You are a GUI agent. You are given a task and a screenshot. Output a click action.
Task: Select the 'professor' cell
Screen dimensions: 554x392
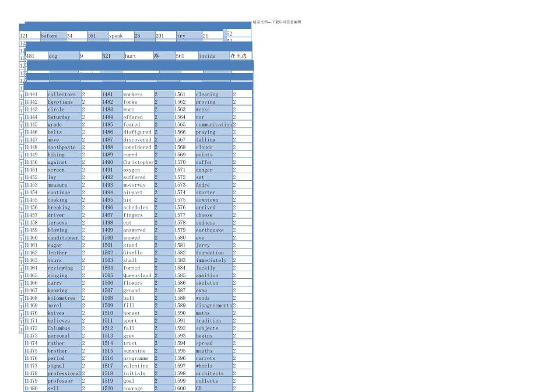64,381
